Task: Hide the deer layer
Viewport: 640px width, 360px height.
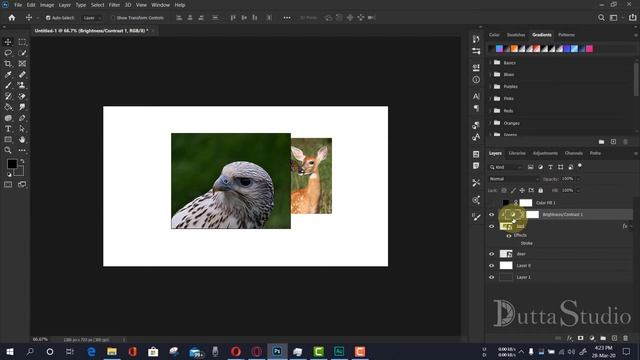Action: (491, 254)
